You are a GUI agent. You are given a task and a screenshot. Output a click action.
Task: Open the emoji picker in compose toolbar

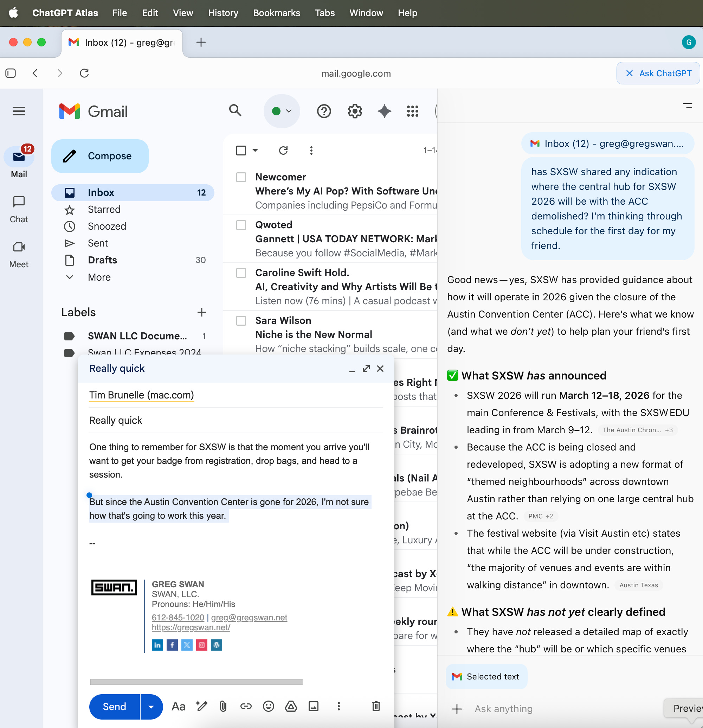268,706
